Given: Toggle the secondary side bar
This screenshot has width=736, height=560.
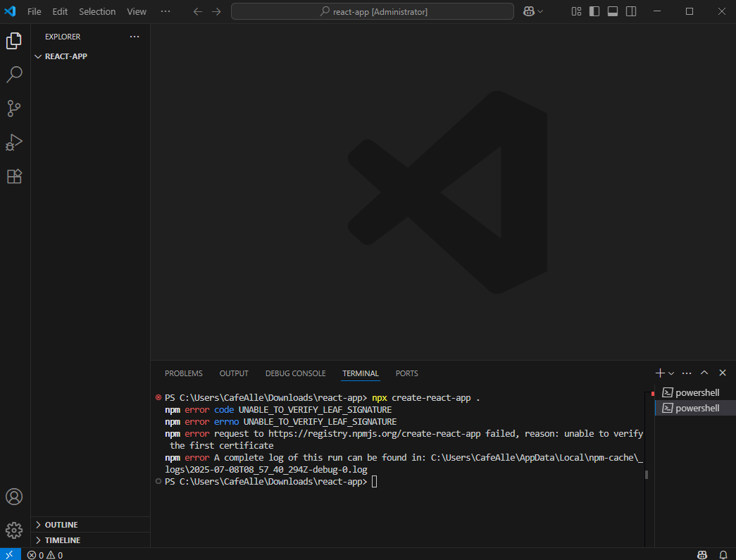Looking at the screenshot, I should click(x=631, y=11).
